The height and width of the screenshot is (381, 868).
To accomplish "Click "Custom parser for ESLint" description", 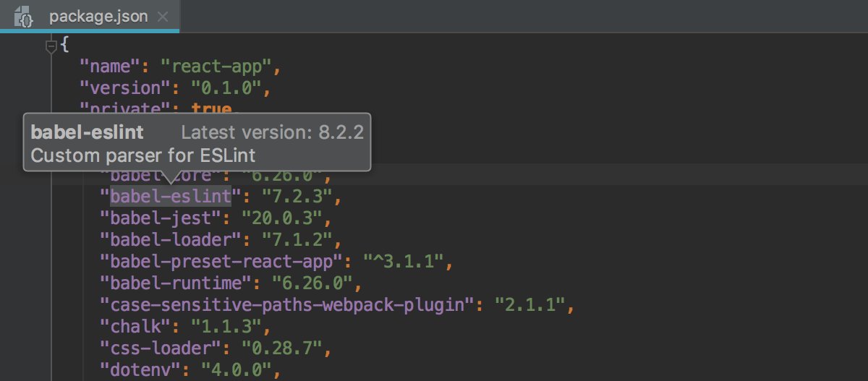I will 143,155.
